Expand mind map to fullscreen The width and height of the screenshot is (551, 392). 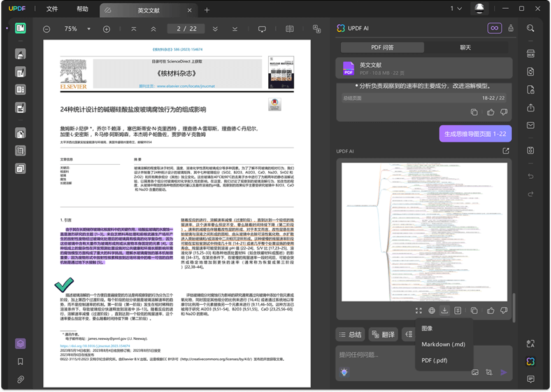(419, 311)
